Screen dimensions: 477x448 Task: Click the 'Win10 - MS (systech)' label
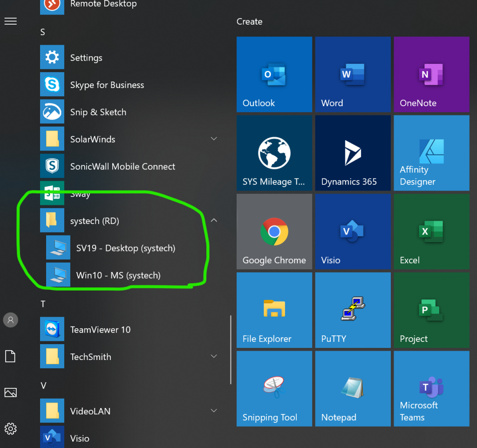point(118,275)
